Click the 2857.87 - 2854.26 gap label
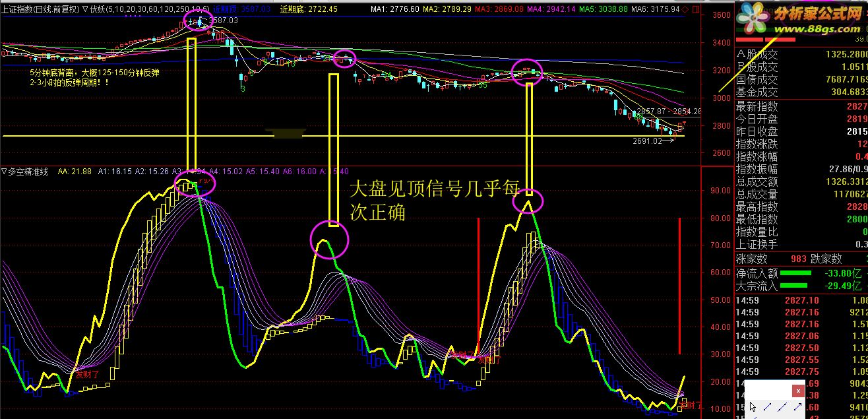Screen dimensions: 868x419 click(669, 112)
